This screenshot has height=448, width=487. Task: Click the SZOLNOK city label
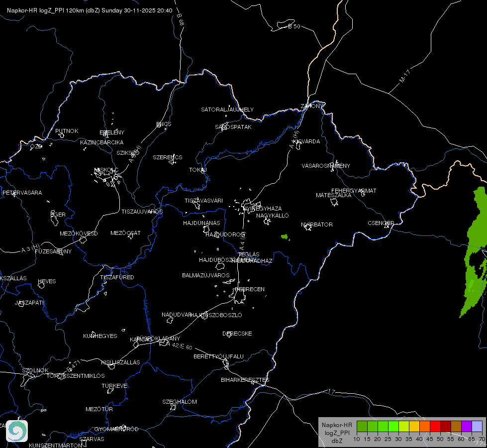click(x=35, y=370)
